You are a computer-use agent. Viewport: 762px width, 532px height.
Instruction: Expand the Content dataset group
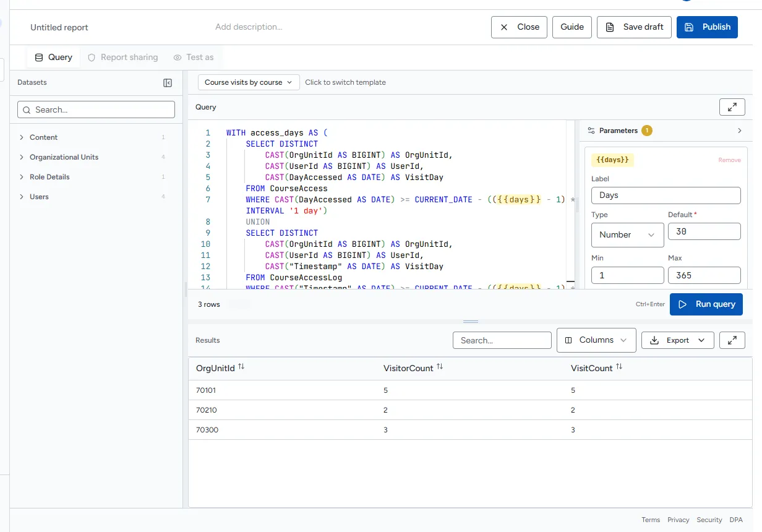click(22, 137)
